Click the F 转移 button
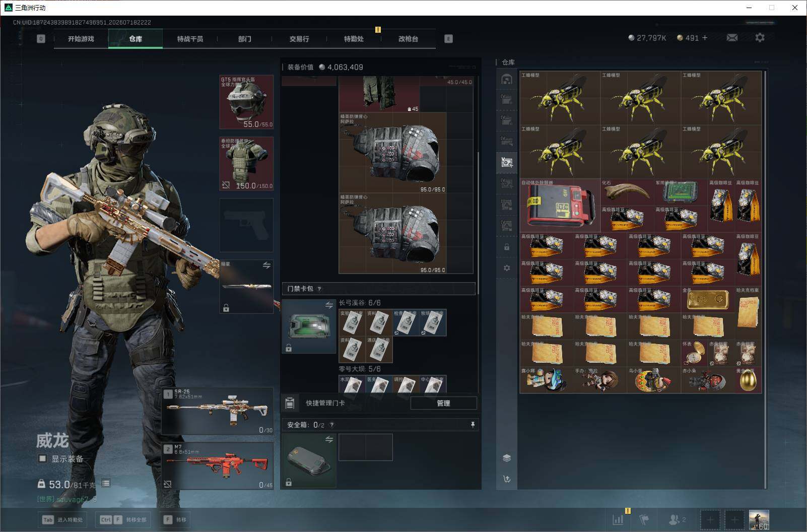Image resolution: width=807 pixels, height=532 pixels. click(175, 519)
